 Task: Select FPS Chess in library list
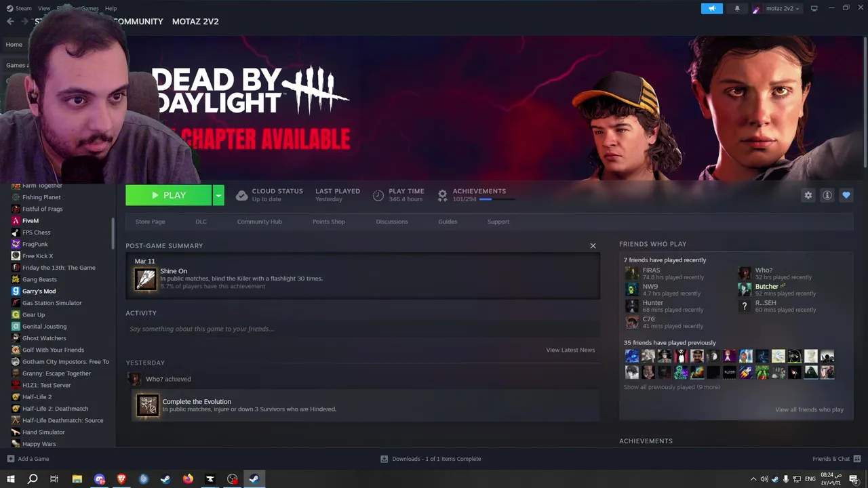click(x=36, y=232)
